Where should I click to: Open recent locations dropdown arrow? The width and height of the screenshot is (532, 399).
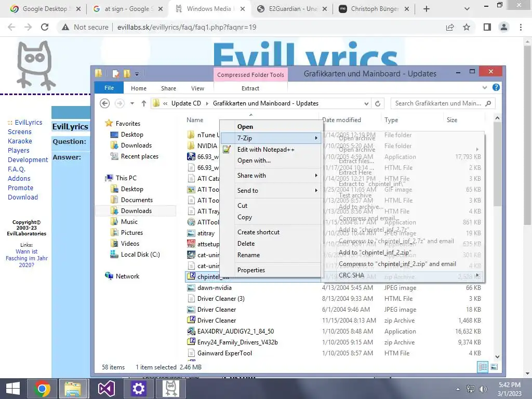(132, 103)
